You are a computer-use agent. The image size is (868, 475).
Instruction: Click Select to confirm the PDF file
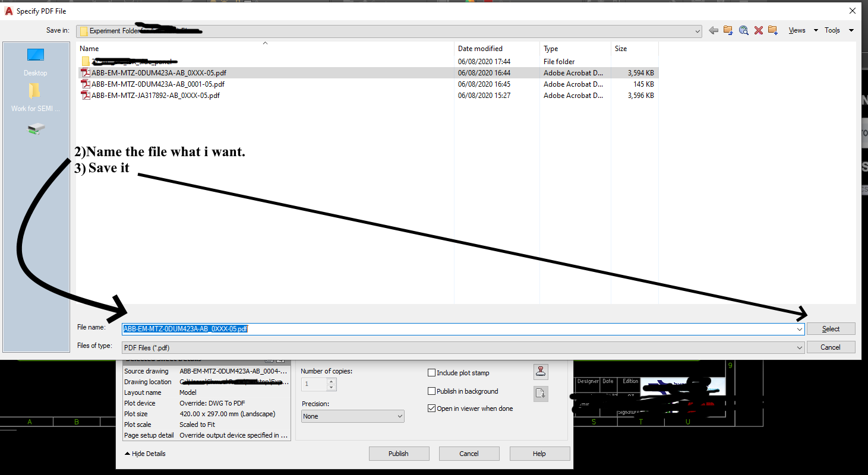[830, 328]
